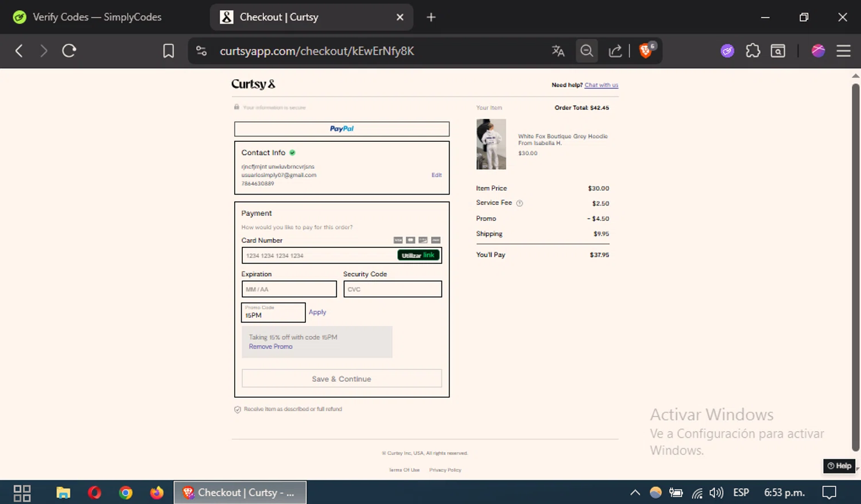Click the Promo Code field
This screenshot has height=504, width=861.
point(273,312)
